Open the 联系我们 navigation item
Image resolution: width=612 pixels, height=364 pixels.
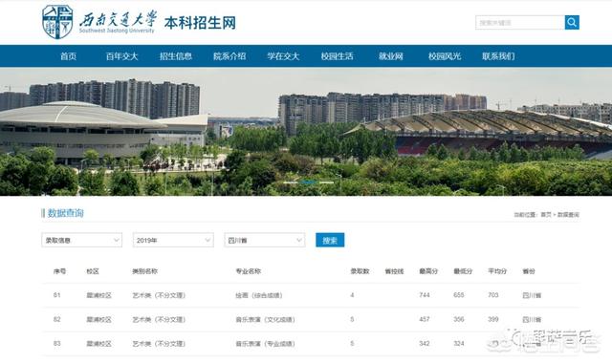click(498, 56)
